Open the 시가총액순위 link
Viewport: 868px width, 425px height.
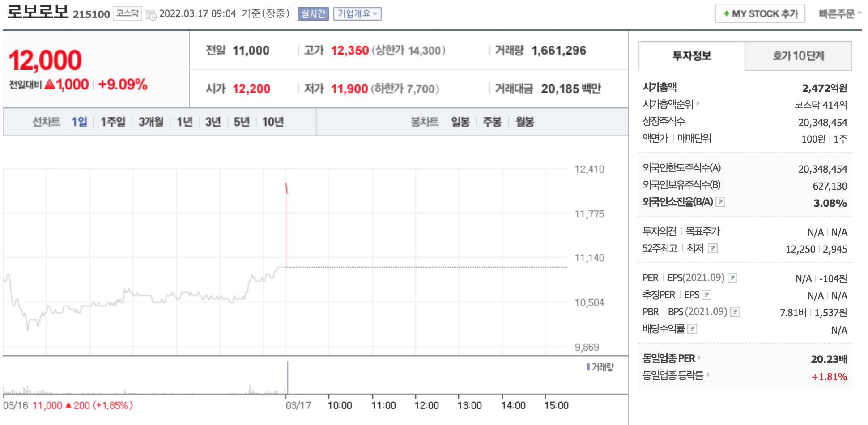click(x=668, y=104)
